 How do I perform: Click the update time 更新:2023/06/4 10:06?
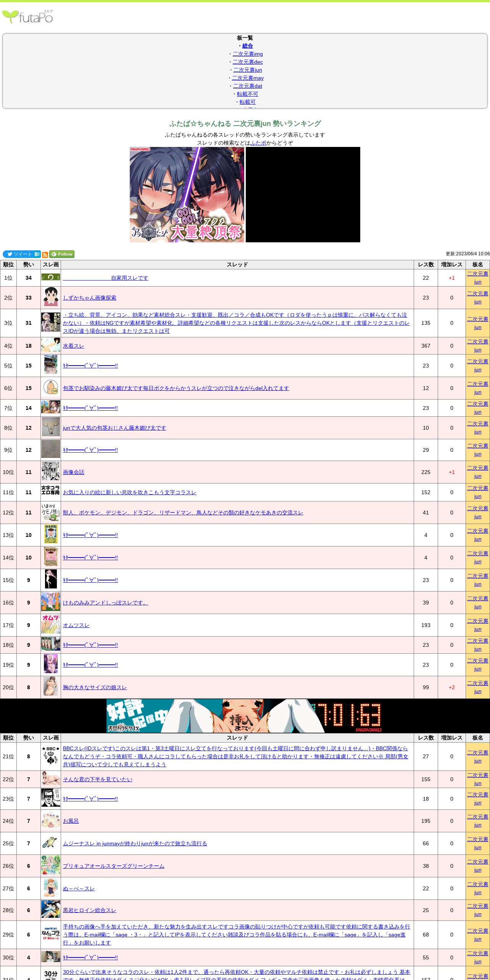467,254
